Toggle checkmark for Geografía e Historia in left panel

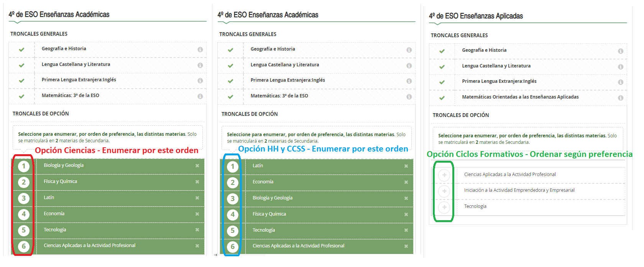(x=21, y=49)
